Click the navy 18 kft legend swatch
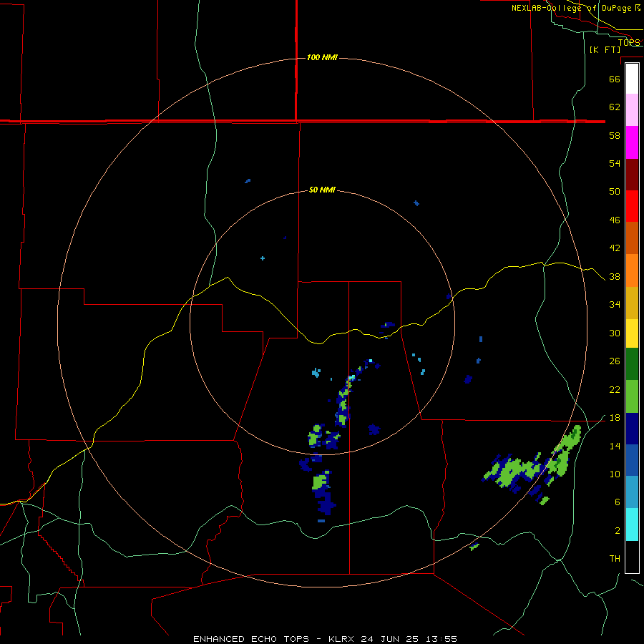Screen dimensions: 644x644 point(632,429)
